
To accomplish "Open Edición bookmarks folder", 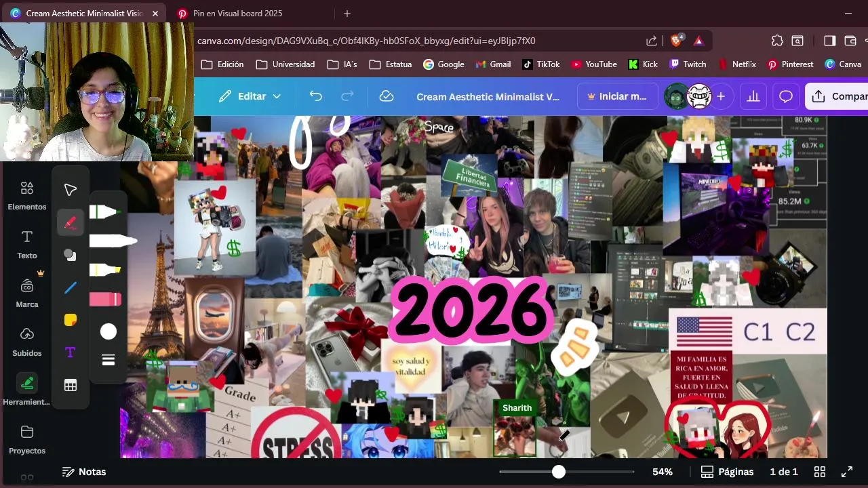I will [222, 64].
